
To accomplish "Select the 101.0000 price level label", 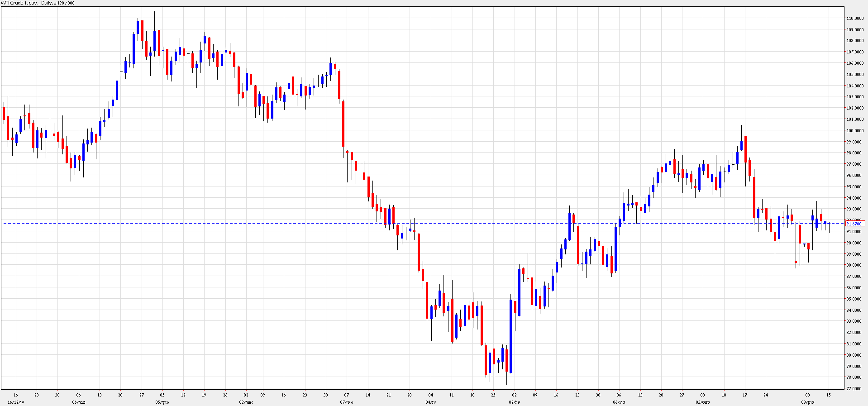I will click(855, 119).
